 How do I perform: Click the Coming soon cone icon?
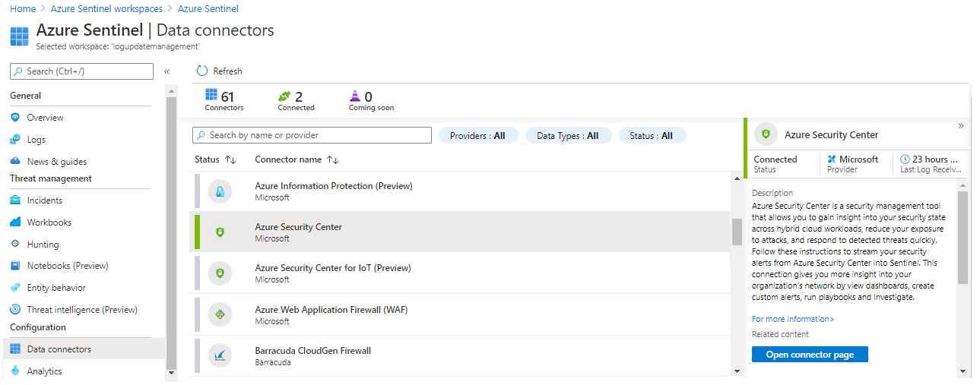pyautogui.click(x=354, y=96)
